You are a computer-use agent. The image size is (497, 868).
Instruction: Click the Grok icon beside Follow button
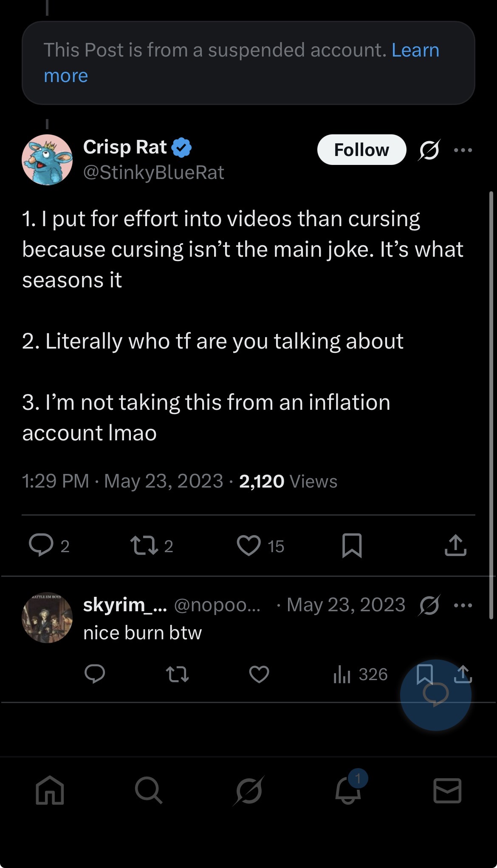(x=429, y=150)
